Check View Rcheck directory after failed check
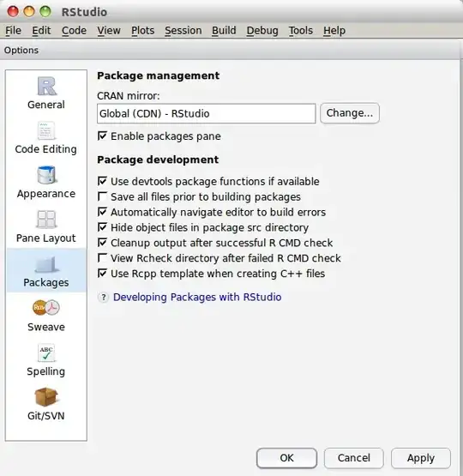 click(102, 258)
